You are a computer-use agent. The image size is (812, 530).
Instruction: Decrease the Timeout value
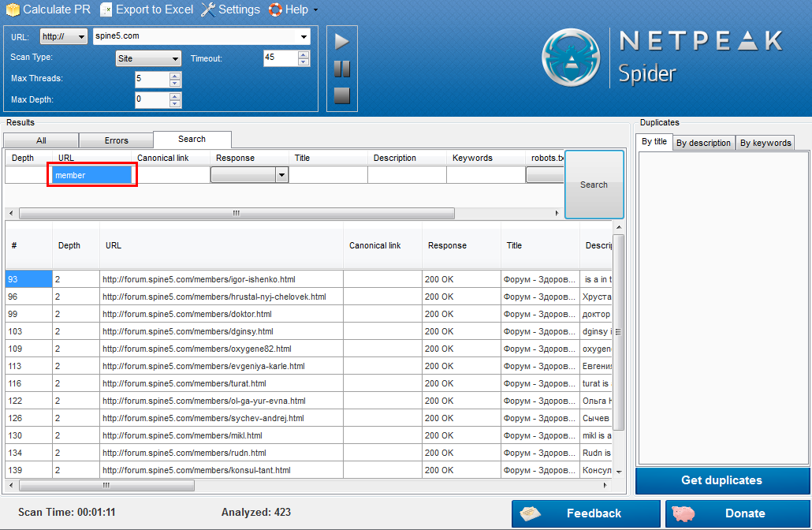pyautogui.click(x=304, y=62)
